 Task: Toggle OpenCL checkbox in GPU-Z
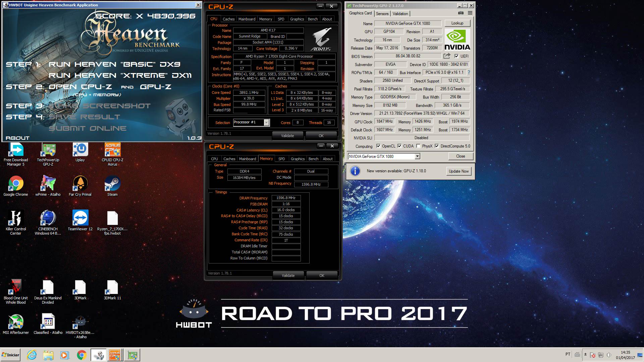click(378, 146)
